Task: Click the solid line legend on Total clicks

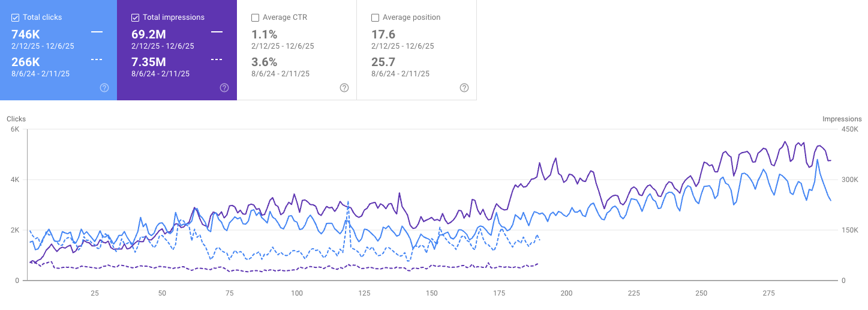Action: 97,31
